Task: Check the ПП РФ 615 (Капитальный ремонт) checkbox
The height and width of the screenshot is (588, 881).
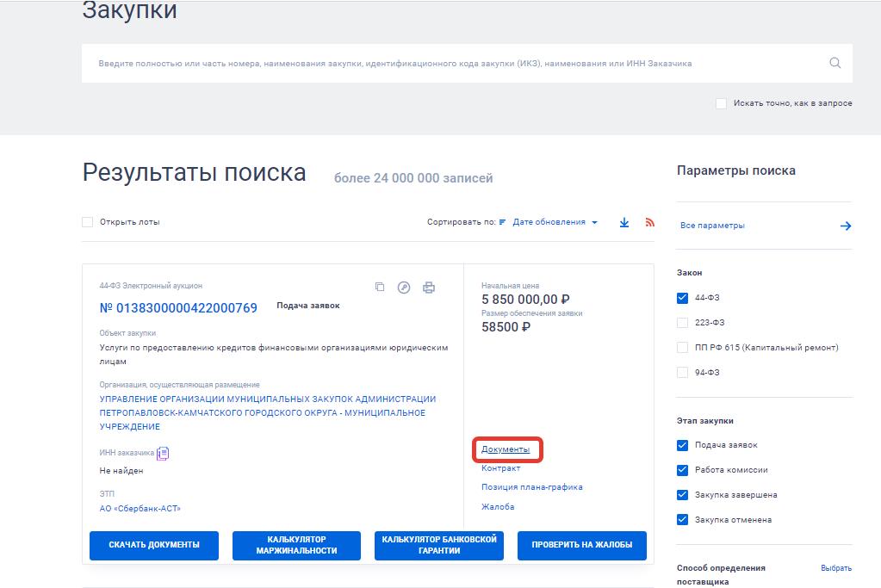Action: click(682, 348)
